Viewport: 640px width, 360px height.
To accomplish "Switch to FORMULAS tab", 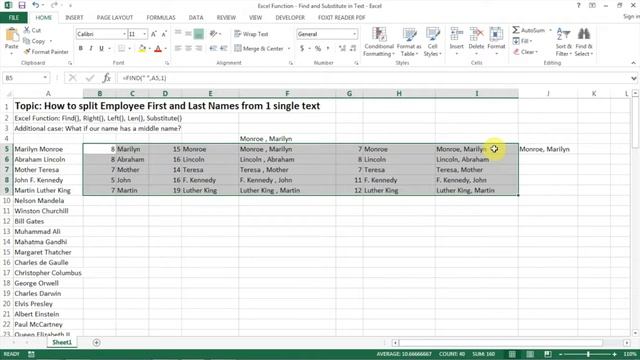I will (x=161, y=18).
